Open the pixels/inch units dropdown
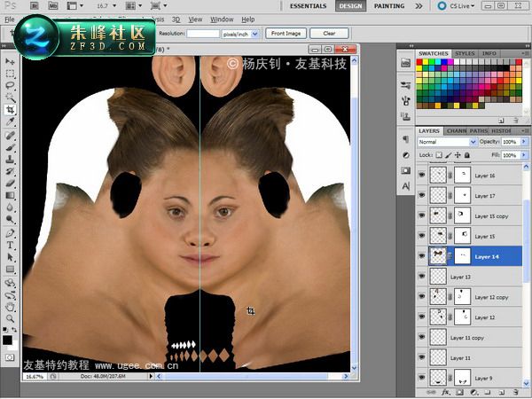Image resolution: width=532 pixels, height=399 pixels. (x=240, y=34)
